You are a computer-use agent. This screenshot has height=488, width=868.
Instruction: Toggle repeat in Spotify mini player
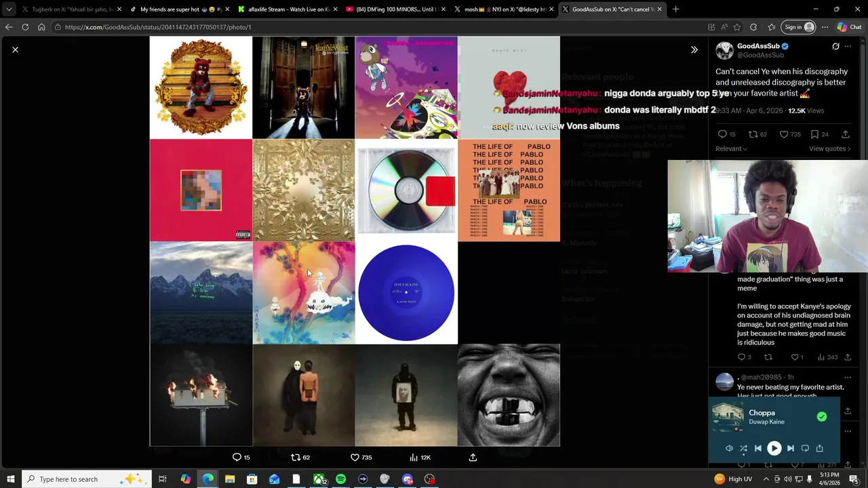(x=805, y=448)
